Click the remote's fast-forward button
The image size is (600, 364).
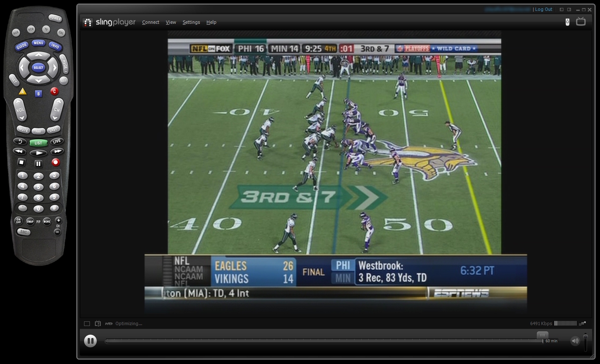[x=57, y=151]
